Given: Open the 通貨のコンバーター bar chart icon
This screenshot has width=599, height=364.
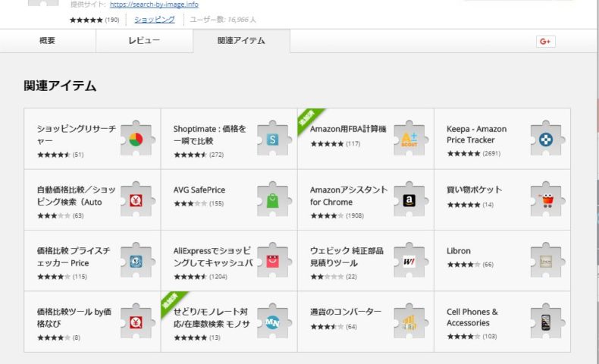Looking at the screenshot, I should (409, 323).
